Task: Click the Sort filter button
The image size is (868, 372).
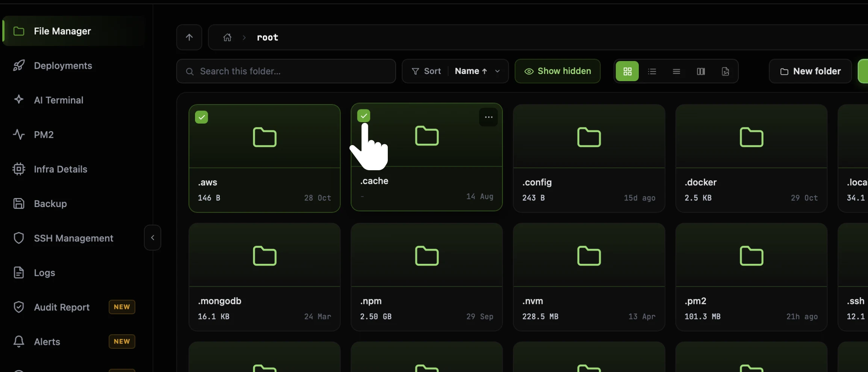Action: (426, 71)
